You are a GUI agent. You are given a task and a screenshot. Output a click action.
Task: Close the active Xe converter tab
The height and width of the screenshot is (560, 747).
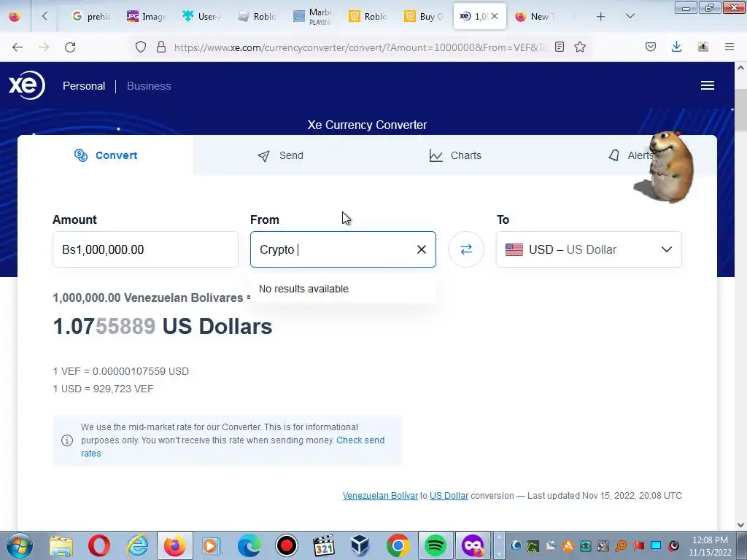point(495,17)
